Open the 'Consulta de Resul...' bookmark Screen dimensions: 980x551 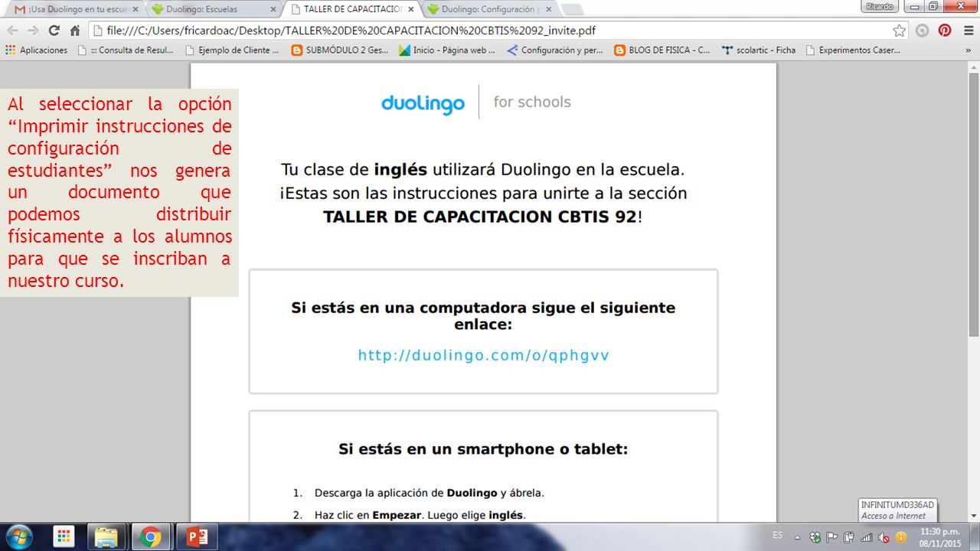click(x=126, y=51)
